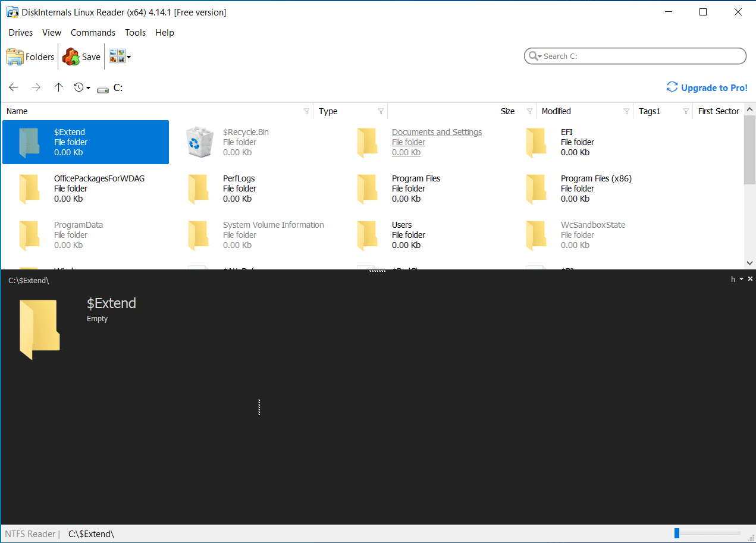Go back with the left arrow
This screenshot has height=543, width=756.
(x=14, y=87)
